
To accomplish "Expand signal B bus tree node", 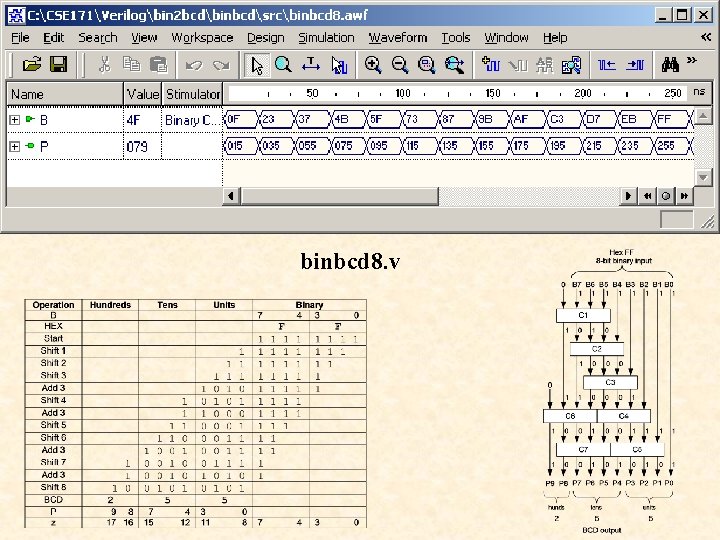I will (x=14, y=120).
